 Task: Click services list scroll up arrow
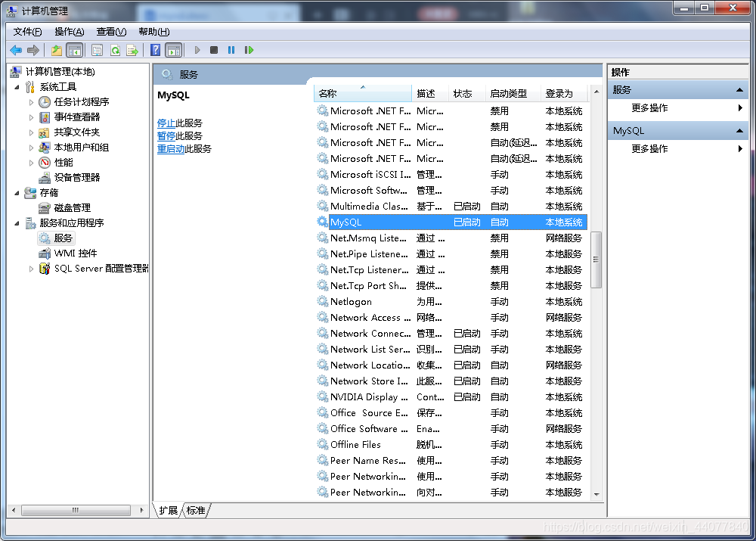coord(596,92)
